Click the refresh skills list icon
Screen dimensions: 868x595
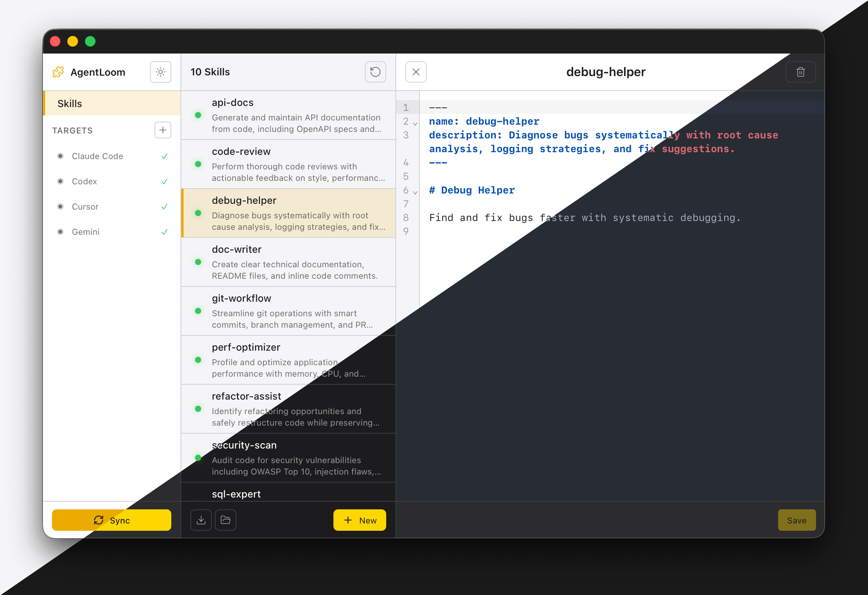[375, 72]
